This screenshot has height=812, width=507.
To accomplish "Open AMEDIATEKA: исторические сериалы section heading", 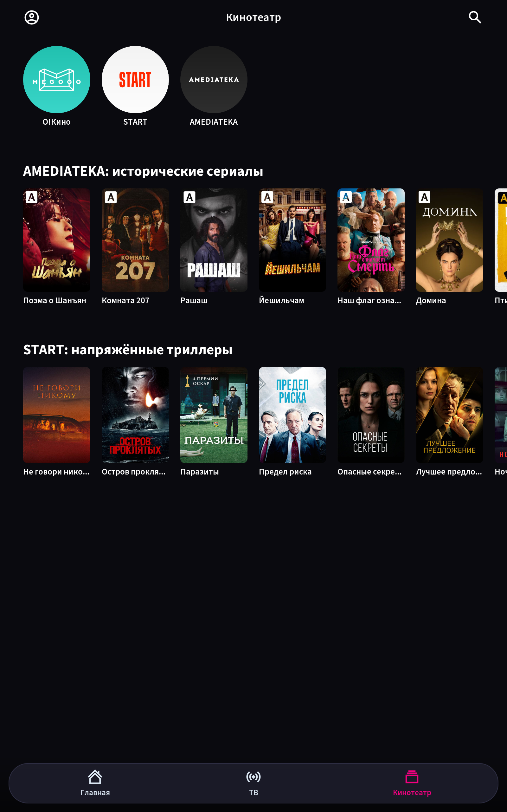I will (143, 172).
